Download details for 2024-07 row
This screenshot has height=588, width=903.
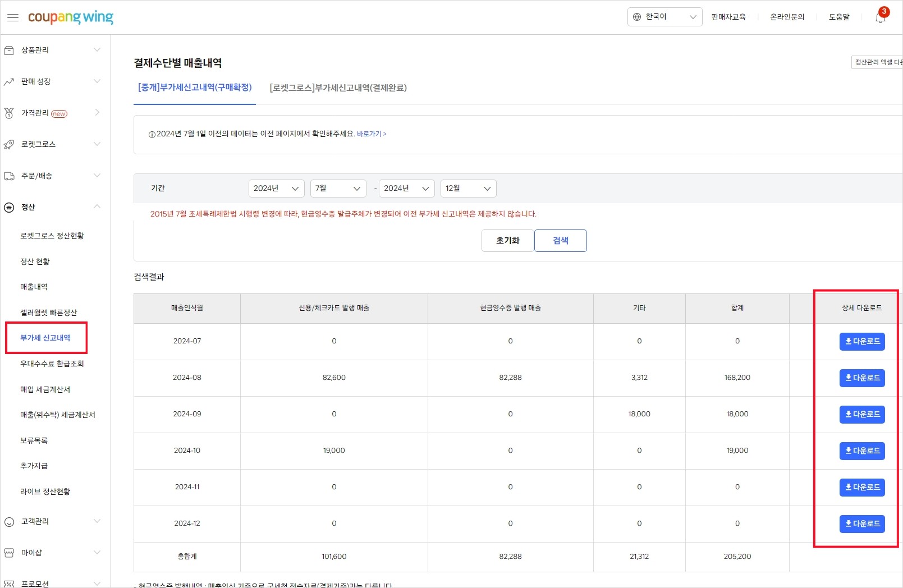(862, 342)
